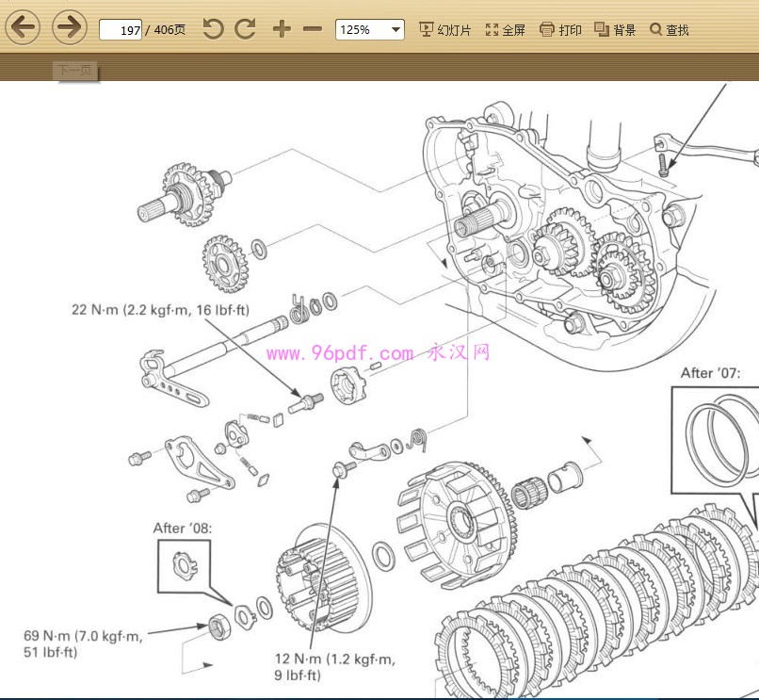Enter fullscreen mode (全屏)

pyautogui.click(x=506, y=30)
